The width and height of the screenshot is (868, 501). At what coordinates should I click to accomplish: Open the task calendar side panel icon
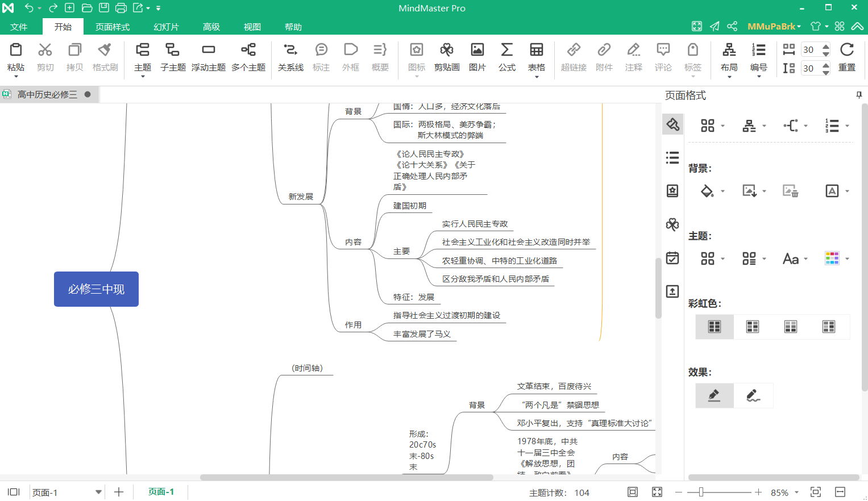point(672,258)
